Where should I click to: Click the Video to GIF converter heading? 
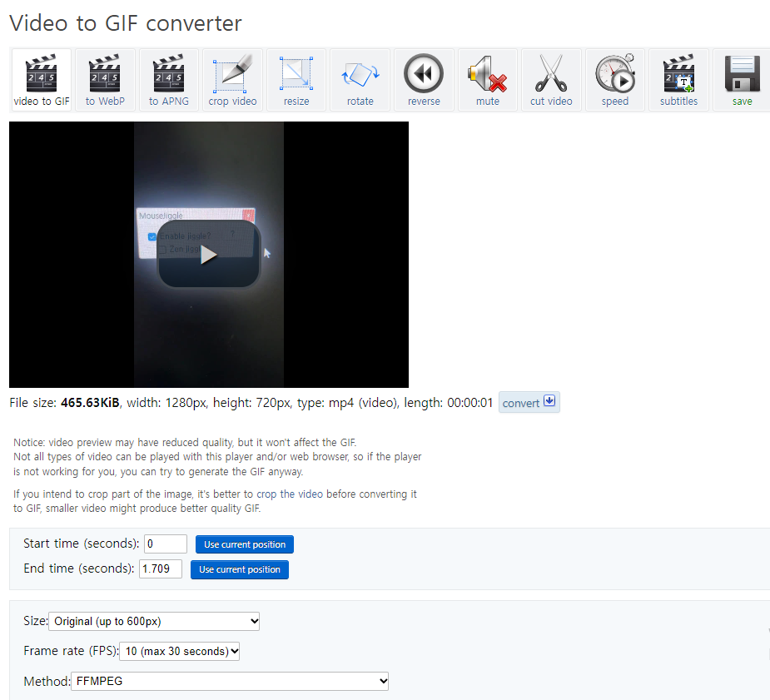point(126,23)
